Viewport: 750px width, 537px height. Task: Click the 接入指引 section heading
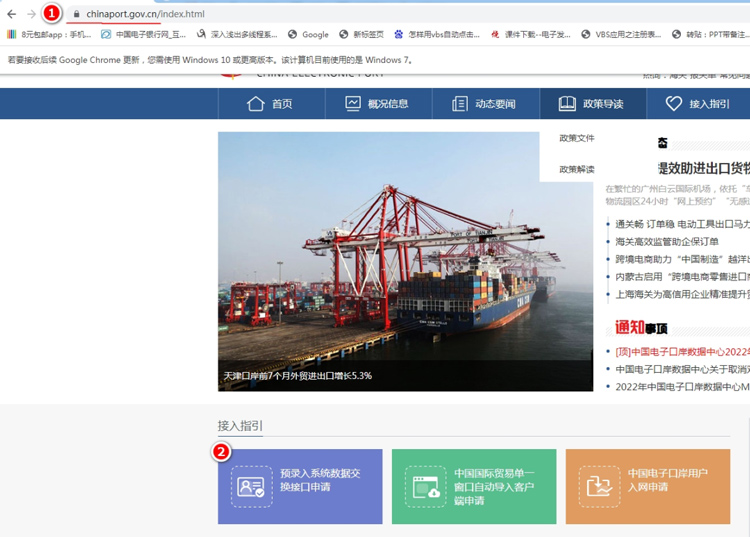pos(240,426)
